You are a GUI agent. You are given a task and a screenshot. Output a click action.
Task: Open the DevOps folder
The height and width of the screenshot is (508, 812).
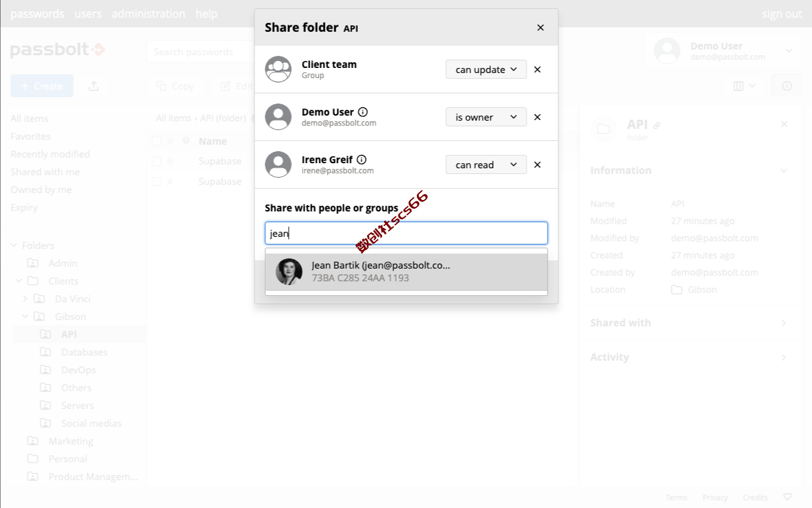click(79, 370)
